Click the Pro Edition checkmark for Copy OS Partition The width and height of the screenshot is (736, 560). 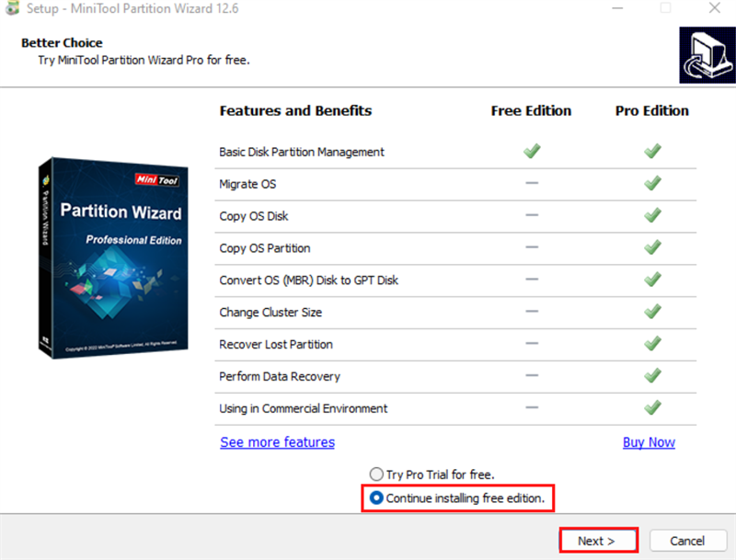[x=652, y=247]
